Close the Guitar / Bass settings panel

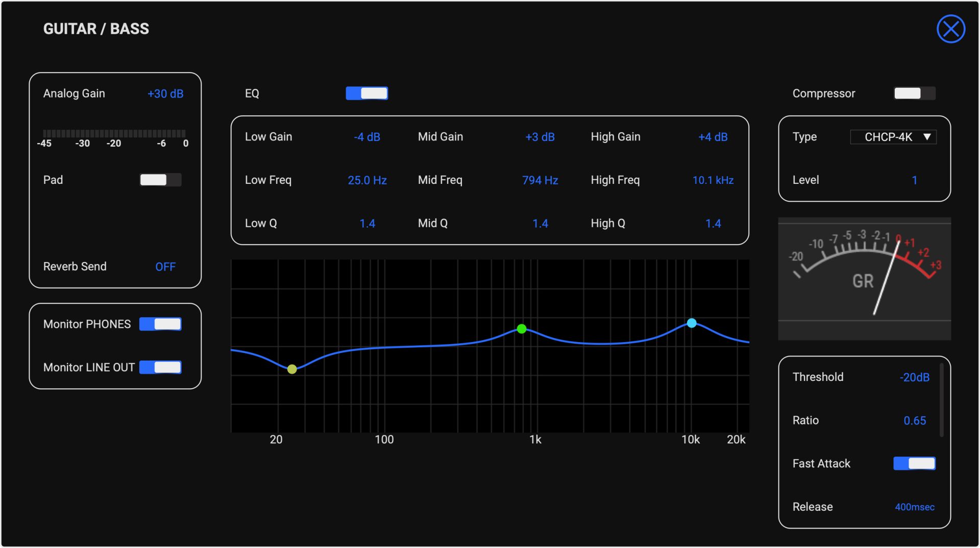point(950,29)
